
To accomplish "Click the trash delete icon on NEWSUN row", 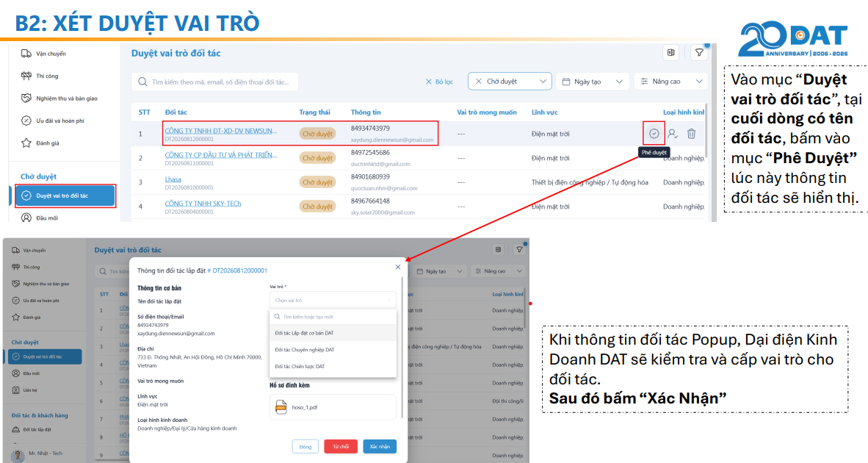I will 692,134.
